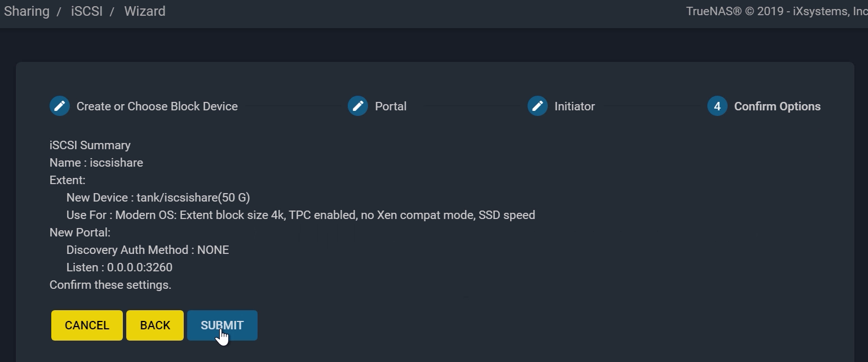Click the Listen : 0.0.0.0:3260 line
868x362 pixels.
[x=119, y=267]
